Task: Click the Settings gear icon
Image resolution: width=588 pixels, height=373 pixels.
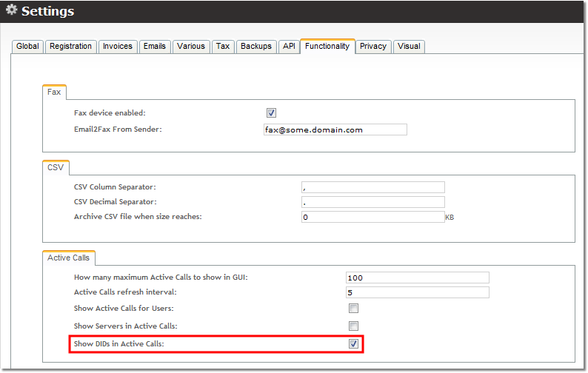Action: coord(11,11)
